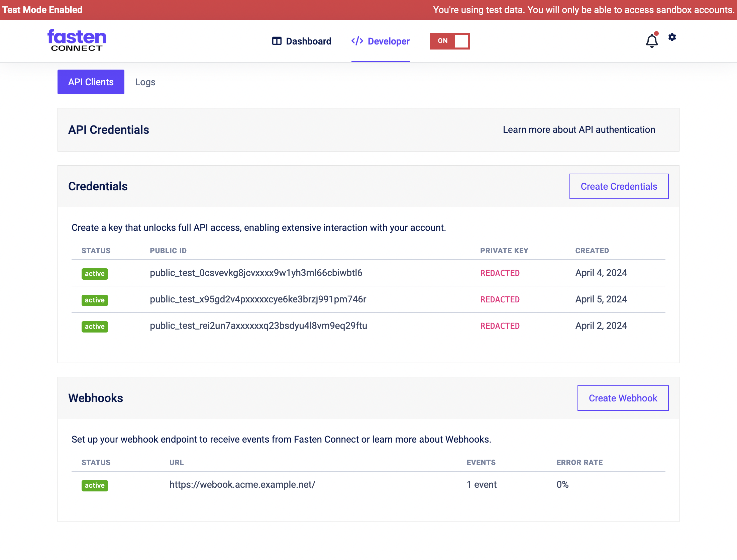Click the URL column header
Screen dimensions: 737x560
pyautogui.click(x=177, y=462)
